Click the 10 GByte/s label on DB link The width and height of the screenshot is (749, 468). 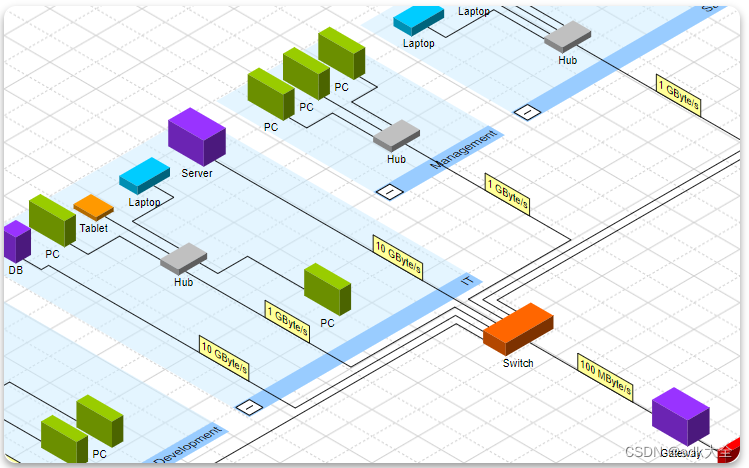[x=224, y=358]
